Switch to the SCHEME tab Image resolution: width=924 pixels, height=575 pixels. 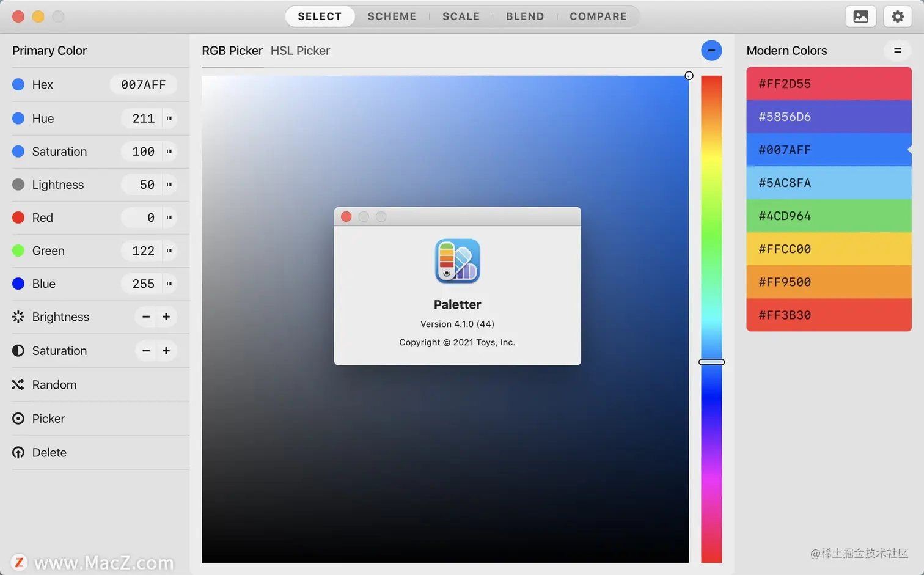coord(392,16)
